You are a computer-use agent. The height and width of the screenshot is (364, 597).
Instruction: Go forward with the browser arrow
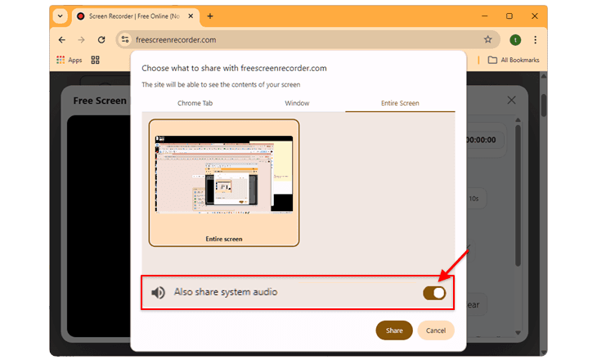[81, 39]
